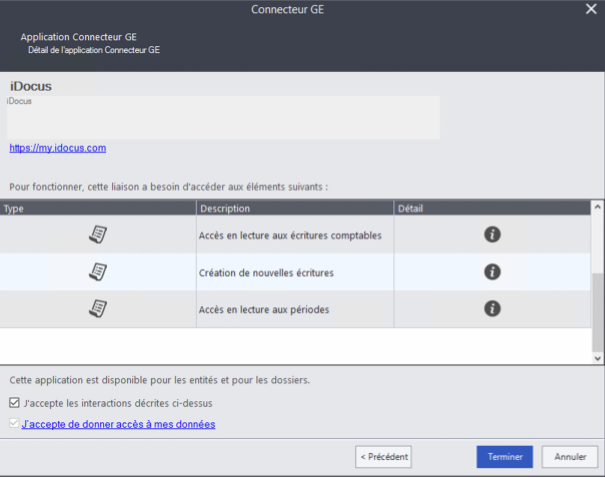Click 'Pour fonctionner, cette liaison' sentence

click(x=169, y=187)
